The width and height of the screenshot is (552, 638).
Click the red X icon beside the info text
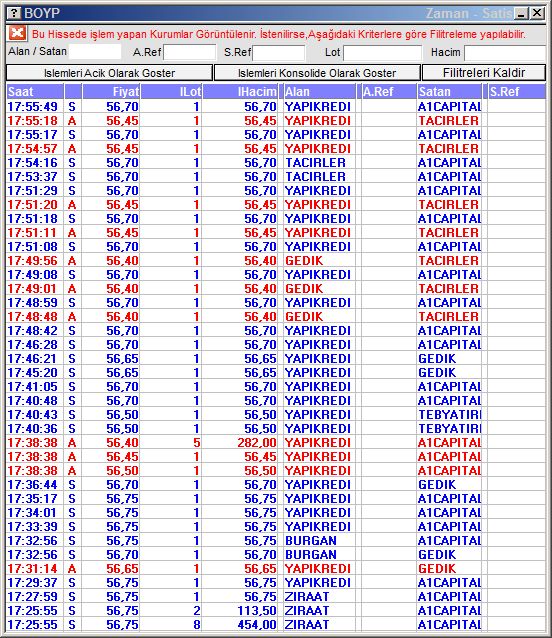click(x=17, y=33)
